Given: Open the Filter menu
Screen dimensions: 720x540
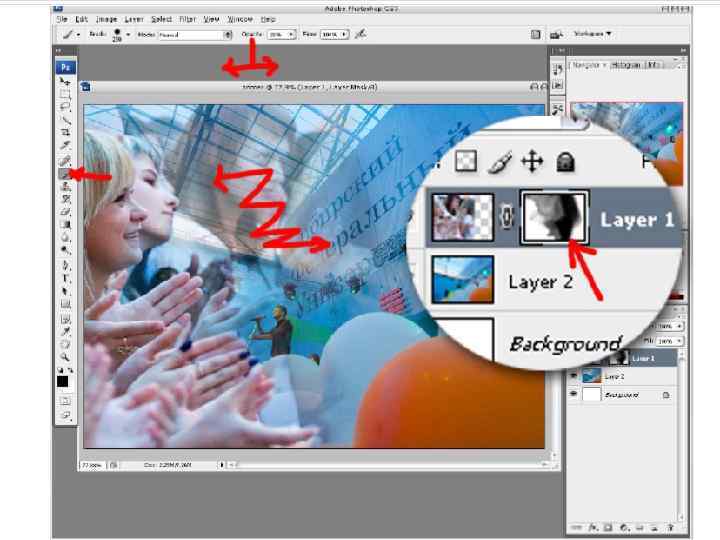Looking at the screenshot, I should (187, 19).
